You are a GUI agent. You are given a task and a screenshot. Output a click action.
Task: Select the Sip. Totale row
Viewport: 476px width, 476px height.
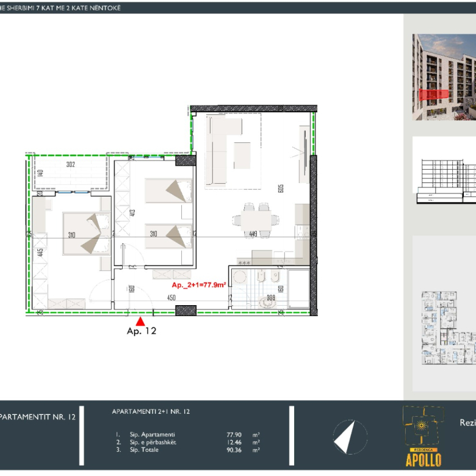click(188, 450)
